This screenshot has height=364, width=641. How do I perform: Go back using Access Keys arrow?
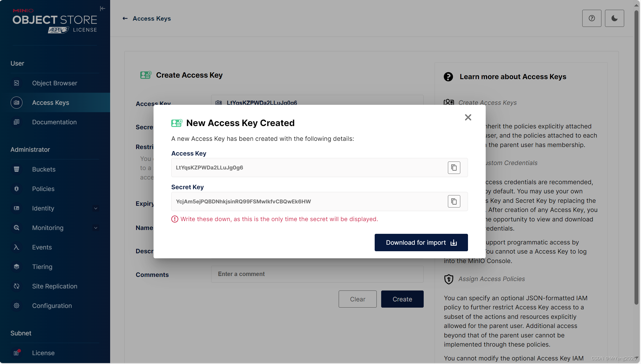(125, 19)
